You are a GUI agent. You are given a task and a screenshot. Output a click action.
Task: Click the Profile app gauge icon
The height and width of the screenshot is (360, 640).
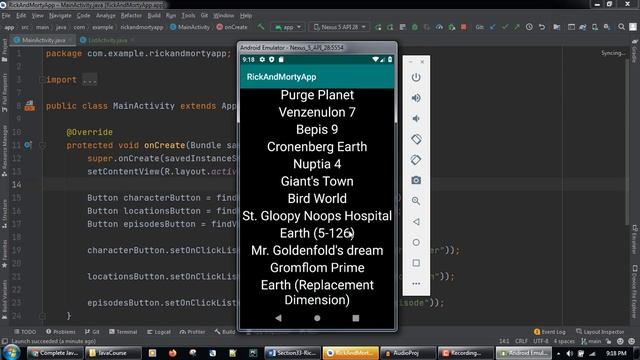tap(439, 27)
